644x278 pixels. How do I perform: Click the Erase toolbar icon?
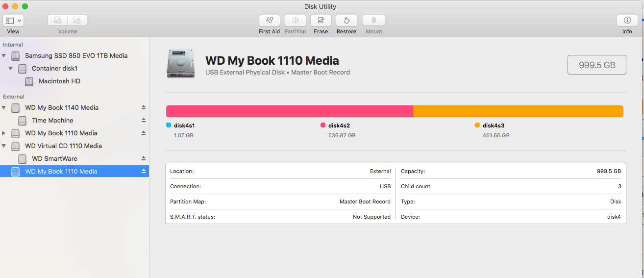321,21
